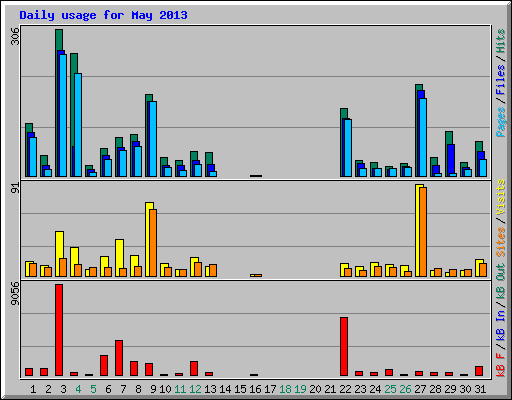512x400 pixels.
Task: Click green weekend day label 25
Action: pyautogui.click(x=390, y=389)
